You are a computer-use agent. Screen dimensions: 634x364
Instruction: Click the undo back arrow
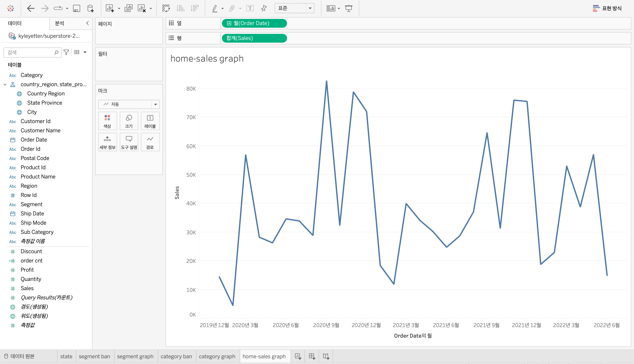point(31,8)
